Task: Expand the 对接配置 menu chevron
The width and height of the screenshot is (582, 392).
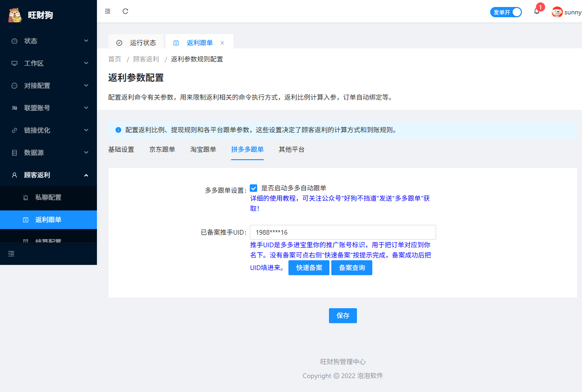Action: tap(86, 86)
